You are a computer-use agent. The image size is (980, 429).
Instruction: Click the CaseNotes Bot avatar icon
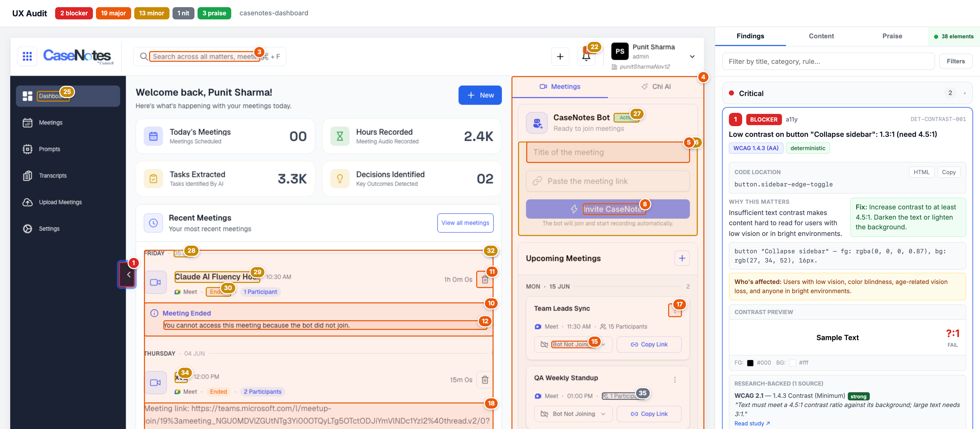tap(537, 123)
